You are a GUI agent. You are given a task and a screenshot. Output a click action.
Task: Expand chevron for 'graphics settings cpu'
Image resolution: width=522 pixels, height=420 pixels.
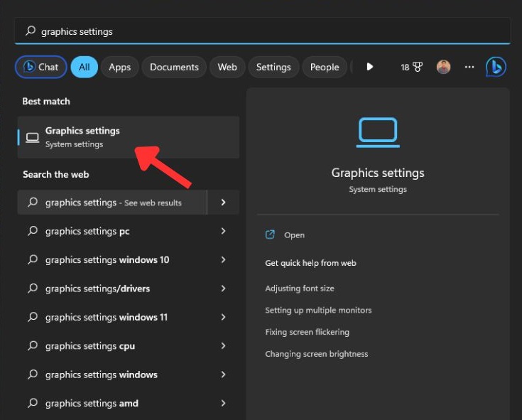coord(224,345)
